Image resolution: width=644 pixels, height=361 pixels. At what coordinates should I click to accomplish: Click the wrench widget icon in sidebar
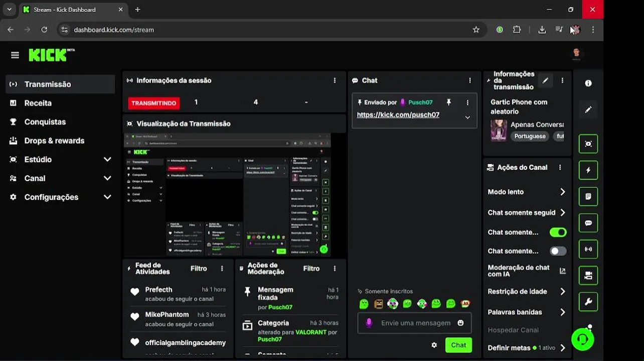click(x=588, y=302)
